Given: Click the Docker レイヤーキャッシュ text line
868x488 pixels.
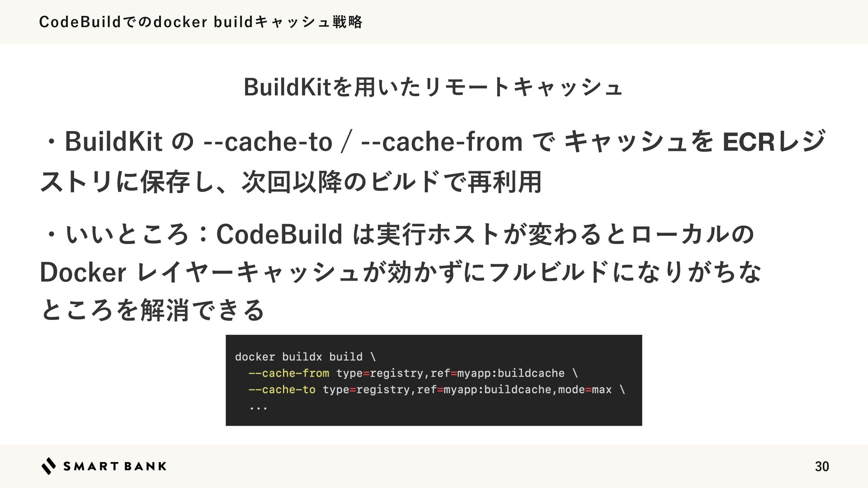Looking at the screenshot, I should [401, 272].
